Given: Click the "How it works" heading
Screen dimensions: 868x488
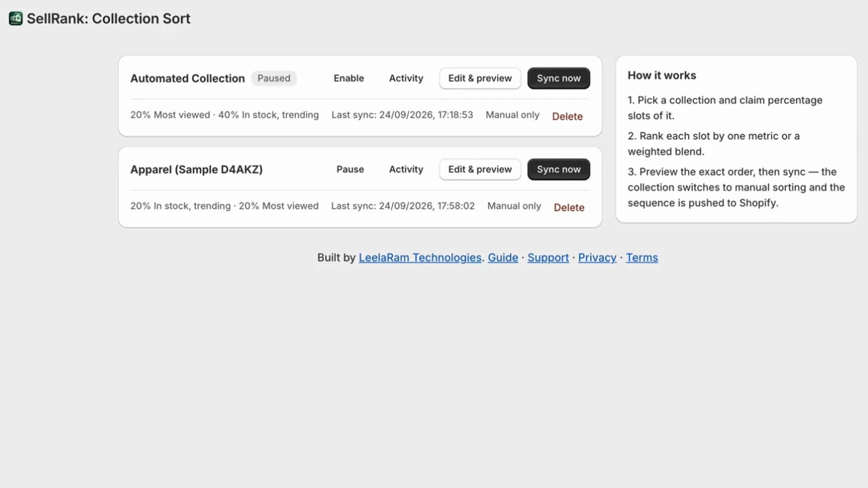Looking at the screenshot, I should [662, 75].
